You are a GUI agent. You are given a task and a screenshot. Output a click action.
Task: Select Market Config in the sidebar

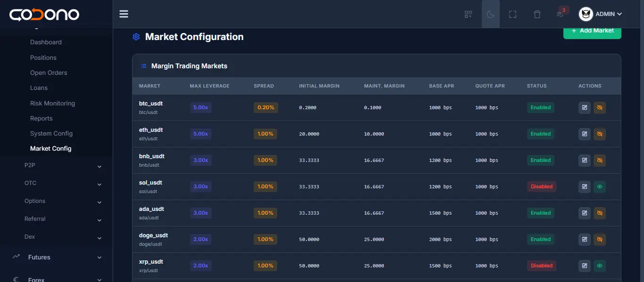click(x=51, y=148)
